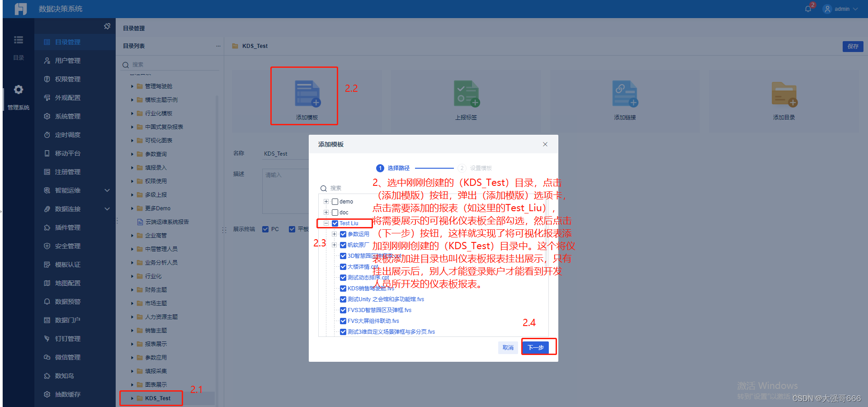Click the 微信管理 icon in sidebar
The width and height of the screenshot is (868, 407).
47,357
